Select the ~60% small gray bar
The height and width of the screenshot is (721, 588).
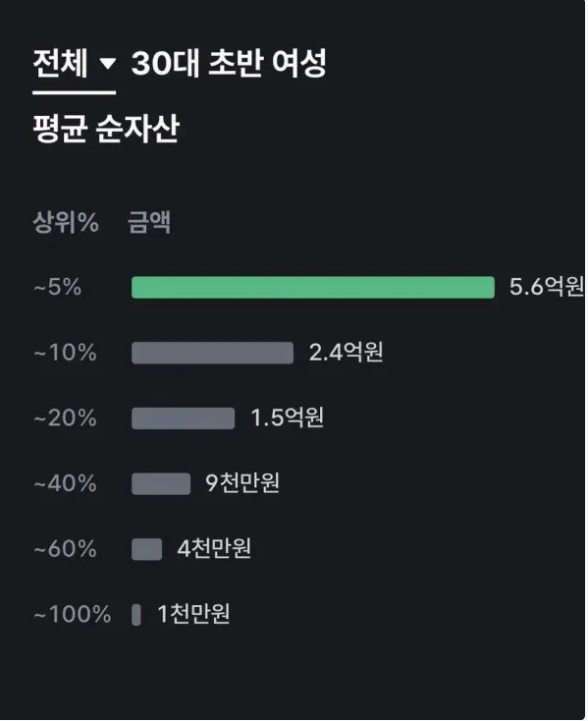click(x=146, y=549)
